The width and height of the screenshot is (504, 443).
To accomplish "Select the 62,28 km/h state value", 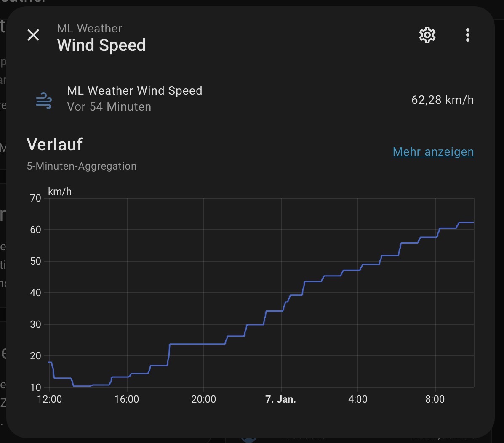I will tap(443, 100).
